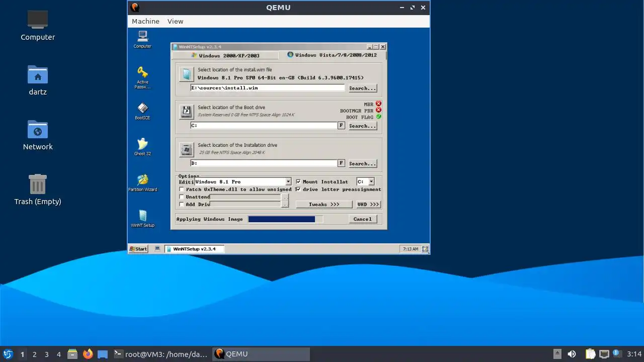Launch the file manager from panel
This screenshot has width=644, height=362.
click(72, 354)
